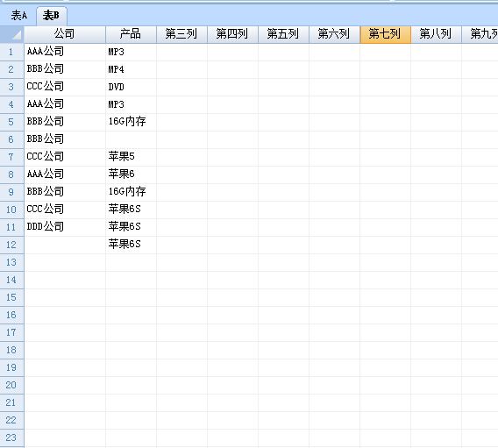
Task: Select row header number 6
Action: (11, 139)
